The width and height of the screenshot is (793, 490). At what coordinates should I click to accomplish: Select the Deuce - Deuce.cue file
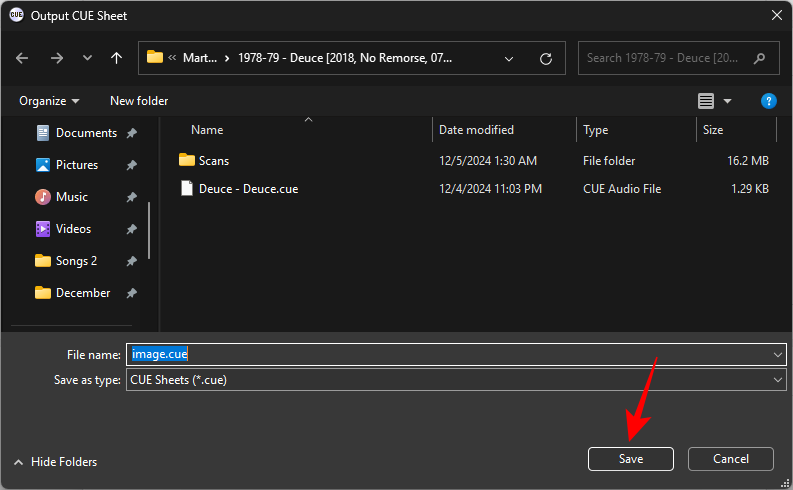pos(248,188)
